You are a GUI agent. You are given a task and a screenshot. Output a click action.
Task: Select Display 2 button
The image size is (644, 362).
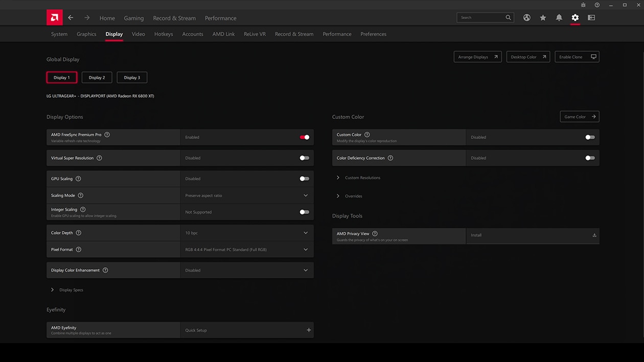pos(97,78)
